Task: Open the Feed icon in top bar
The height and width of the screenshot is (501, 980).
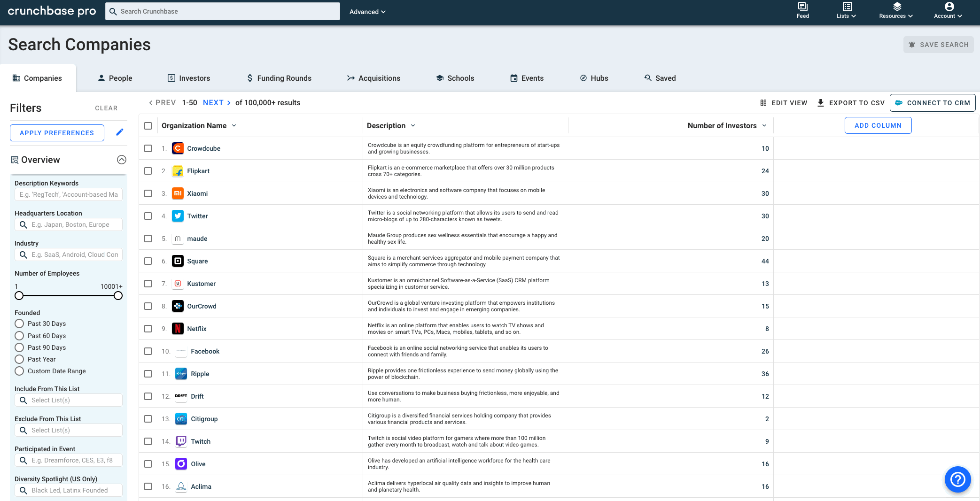Action: pos(802,7)
